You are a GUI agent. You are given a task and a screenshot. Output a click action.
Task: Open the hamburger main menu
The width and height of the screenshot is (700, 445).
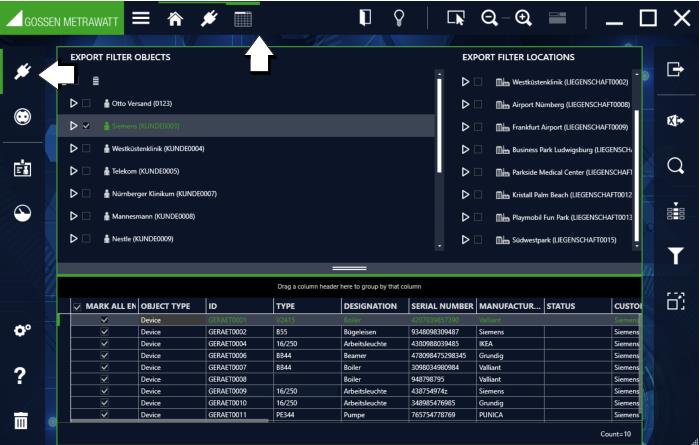tap(141, 18)
